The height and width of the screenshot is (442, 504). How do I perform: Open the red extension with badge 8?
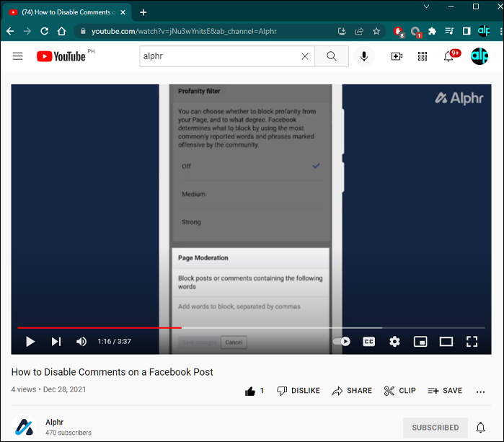pos(399,32)
